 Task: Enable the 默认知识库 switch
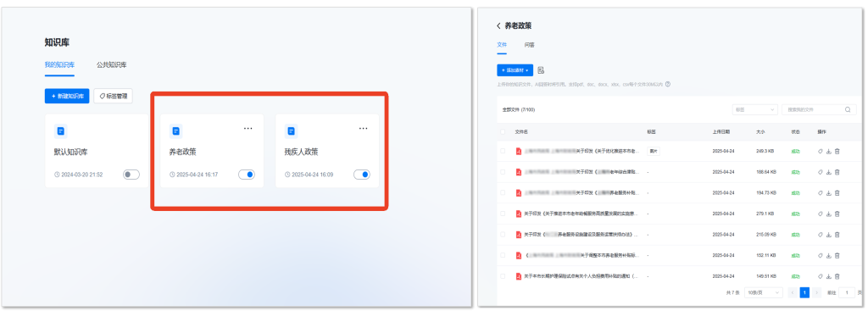click(131, 175)
